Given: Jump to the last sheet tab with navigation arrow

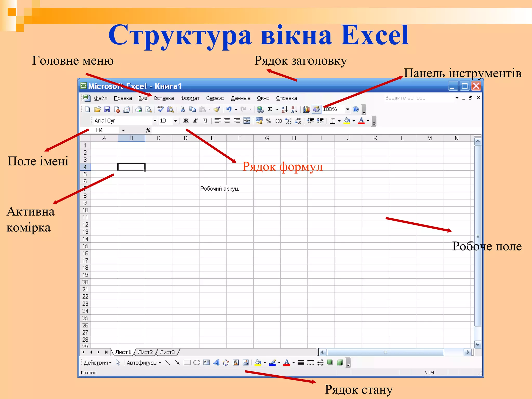Looking at the screenshot, I should 106,352.
